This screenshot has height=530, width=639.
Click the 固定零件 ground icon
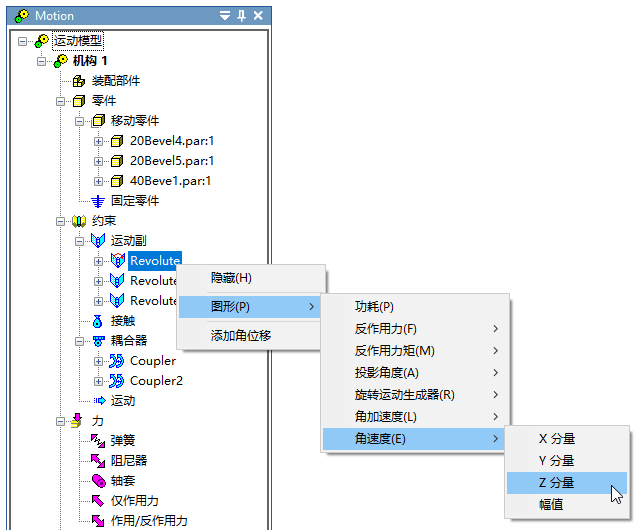tap(98, 201)
